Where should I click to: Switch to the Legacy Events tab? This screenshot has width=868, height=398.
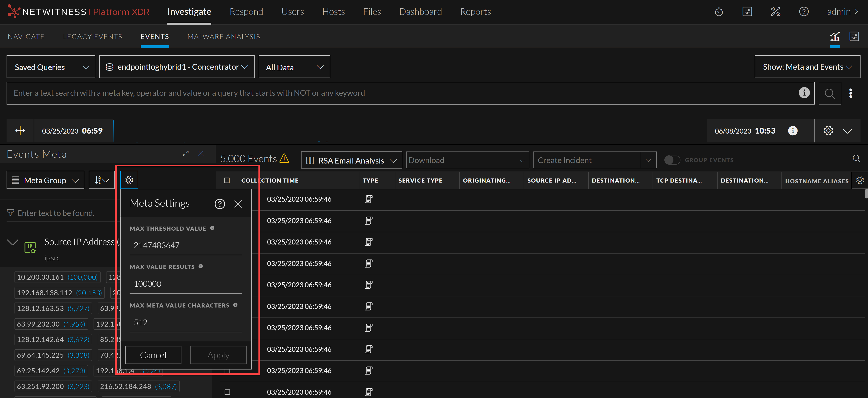tap(92, 37)
